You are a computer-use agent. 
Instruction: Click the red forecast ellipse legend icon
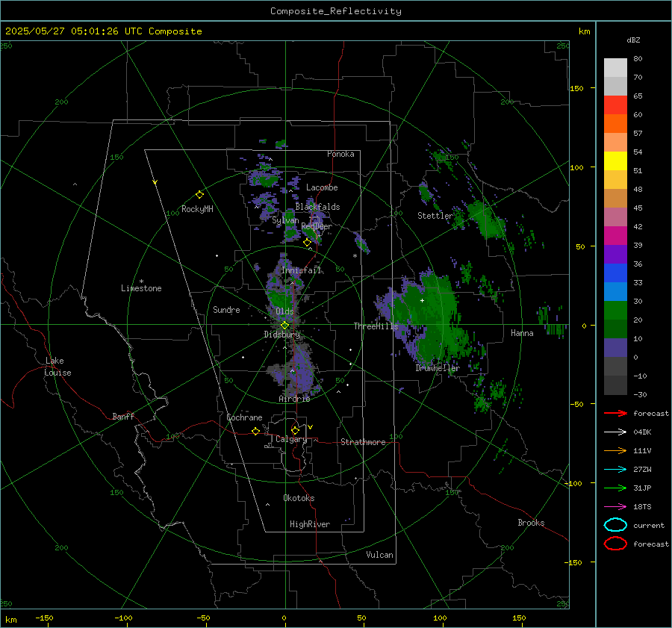(x=615, y=544)
